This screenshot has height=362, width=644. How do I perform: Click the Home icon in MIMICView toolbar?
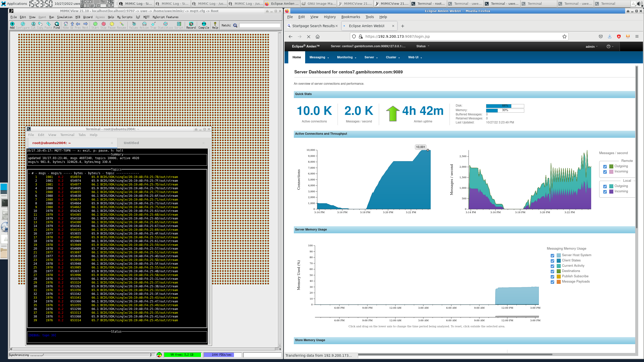(x=66, y=25)
